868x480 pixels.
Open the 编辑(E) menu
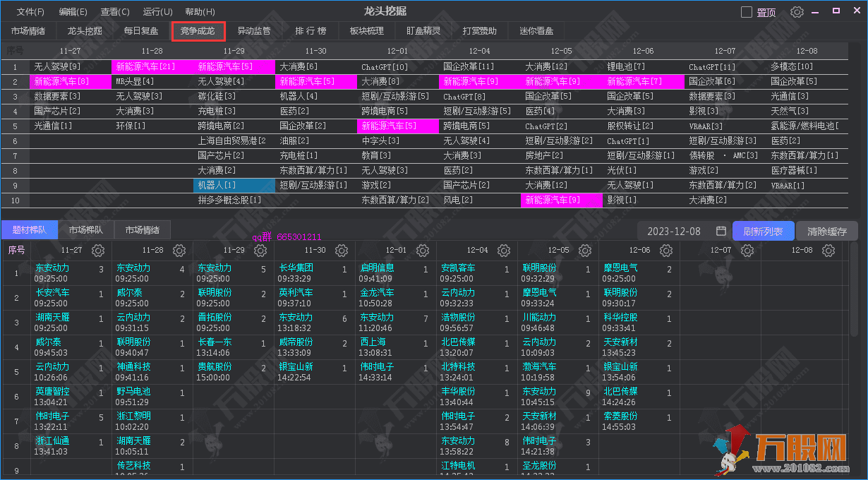click(x=73, y=12)
